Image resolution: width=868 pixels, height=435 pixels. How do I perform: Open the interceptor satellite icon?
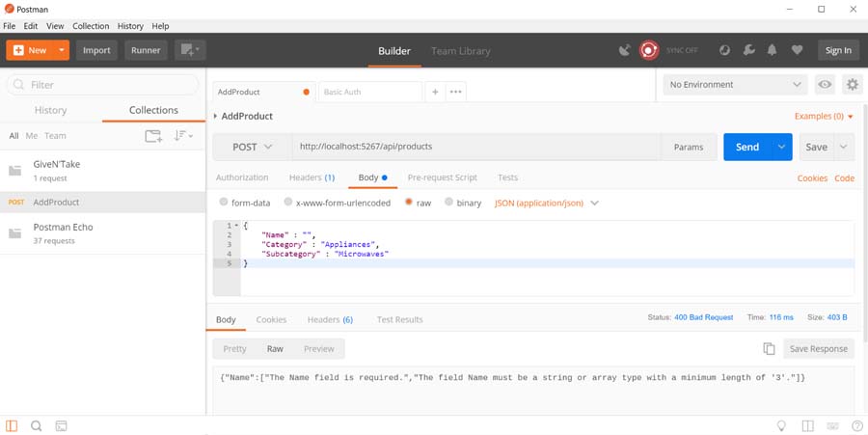coord(625,50)
